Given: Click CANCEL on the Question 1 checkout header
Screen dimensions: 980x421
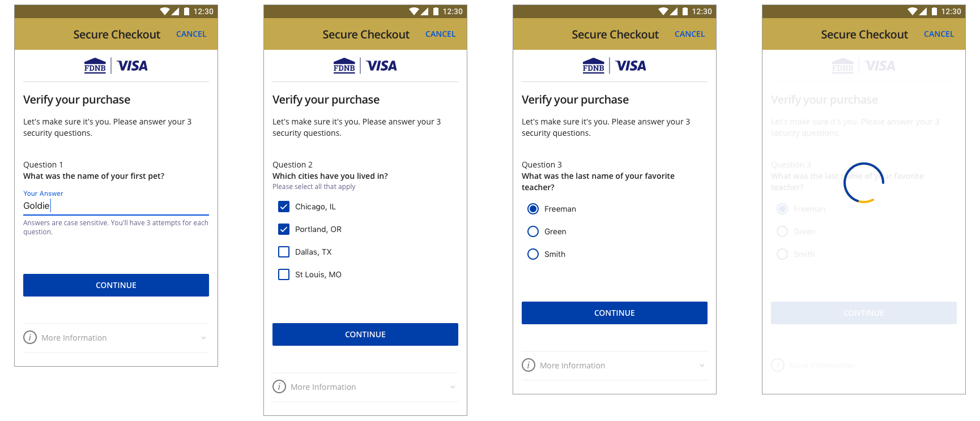Looking at the screenshot, I should click(x=191, y=35).
